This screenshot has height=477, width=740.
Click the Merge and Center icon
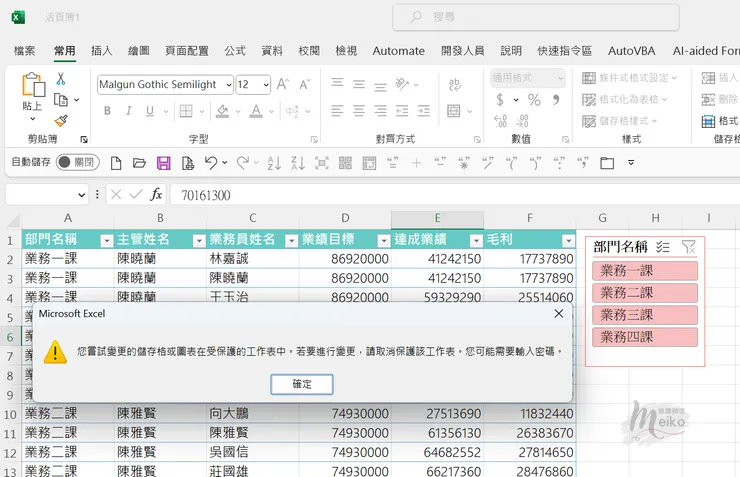click(454, 111)
